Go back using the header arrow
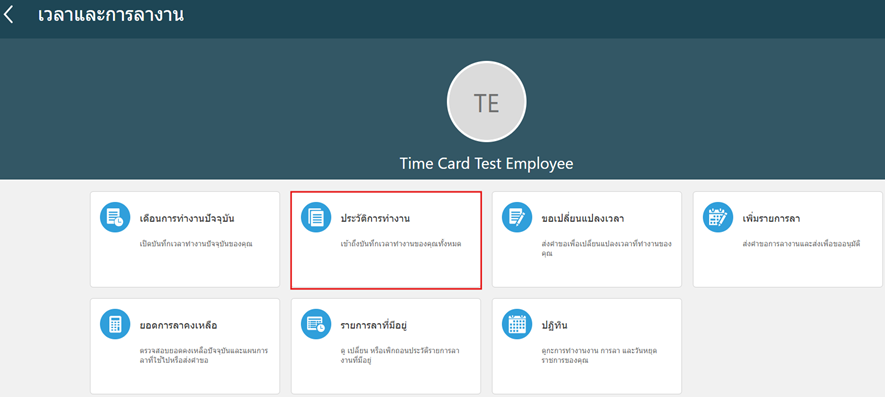This screenshot has height=397, width=885. point(8,15)
